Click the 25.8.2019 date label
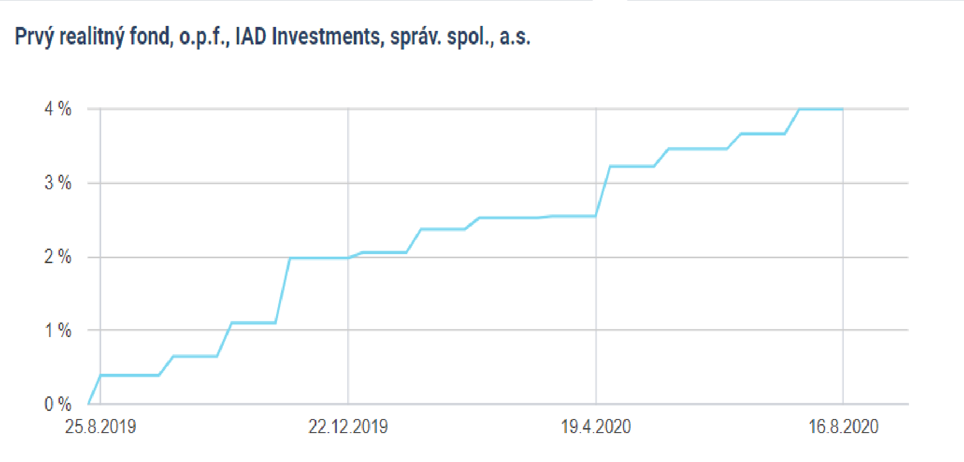This screenshot has width=964, height=462. tap(99, 428)
